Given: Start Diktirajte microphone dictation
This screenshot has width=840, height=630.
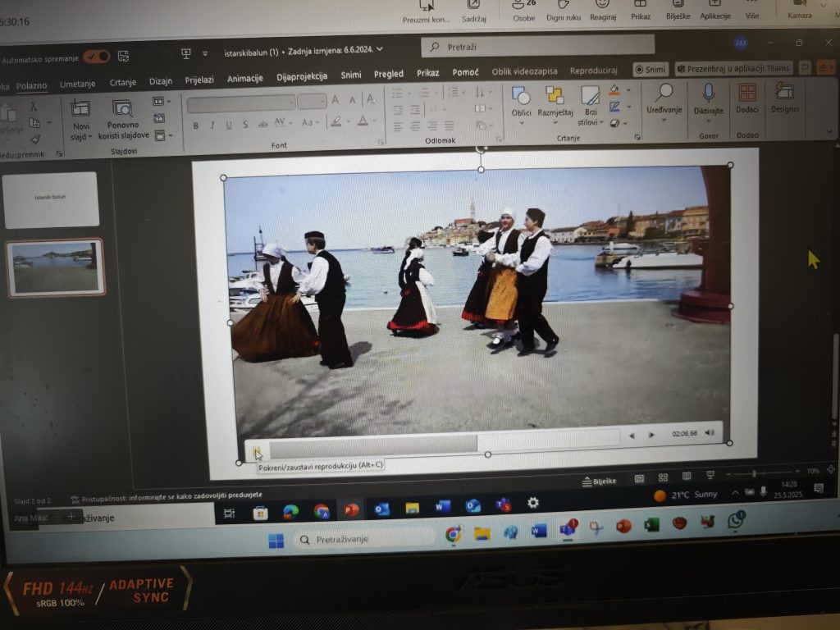Looking at the screenshot, I should [708, 93].
